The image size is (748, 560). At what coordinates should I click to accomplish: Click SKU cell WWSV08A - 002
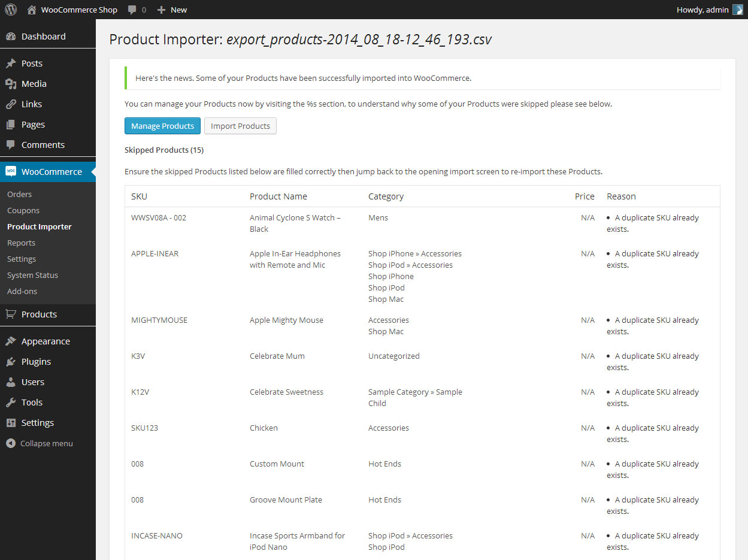click(x=159, y=218)
